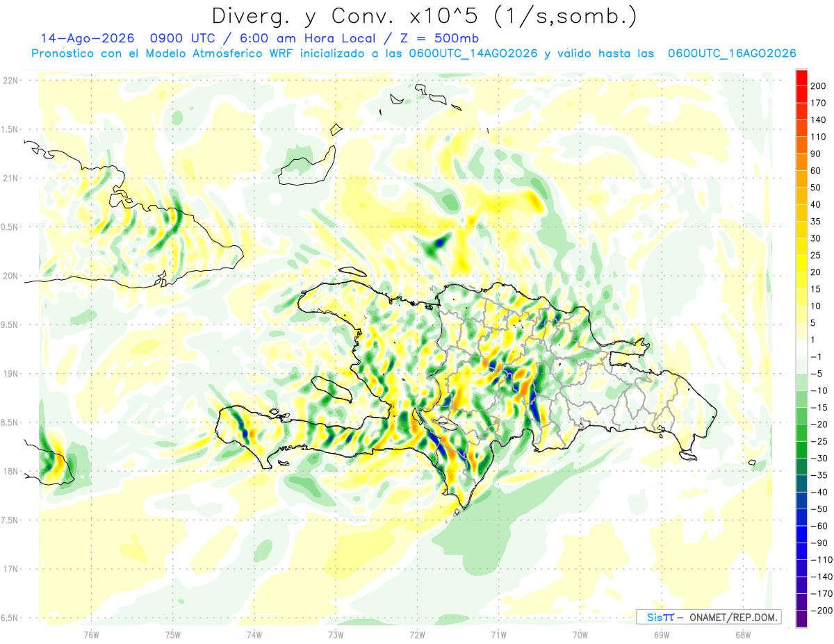Click the '19N' latitude label

coord(10,373)
